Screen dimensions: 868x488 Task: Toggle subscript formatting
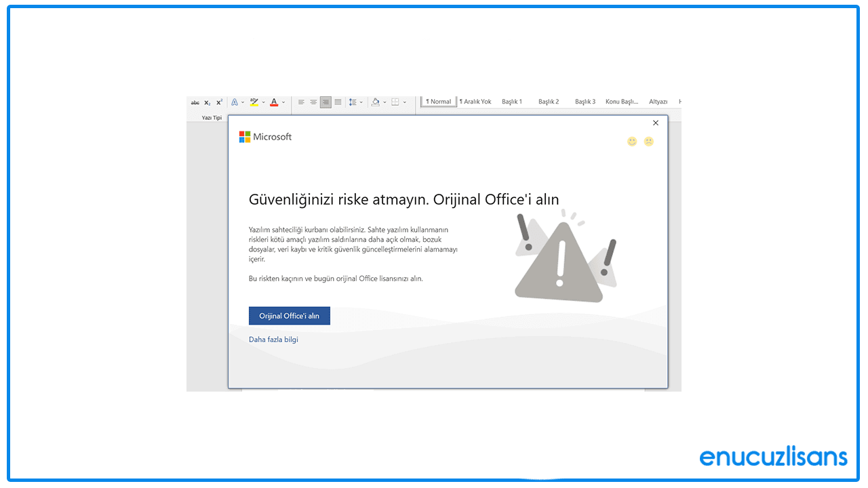[x=208, y=102]
